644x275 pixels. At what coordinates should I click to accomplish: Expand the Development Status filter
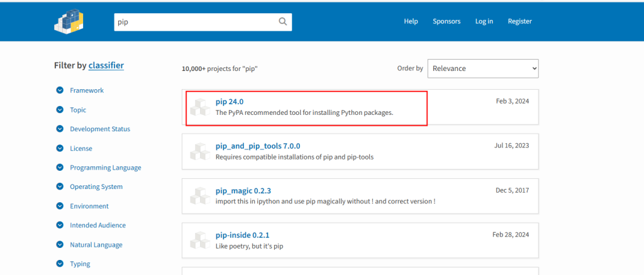pos(60,129)
